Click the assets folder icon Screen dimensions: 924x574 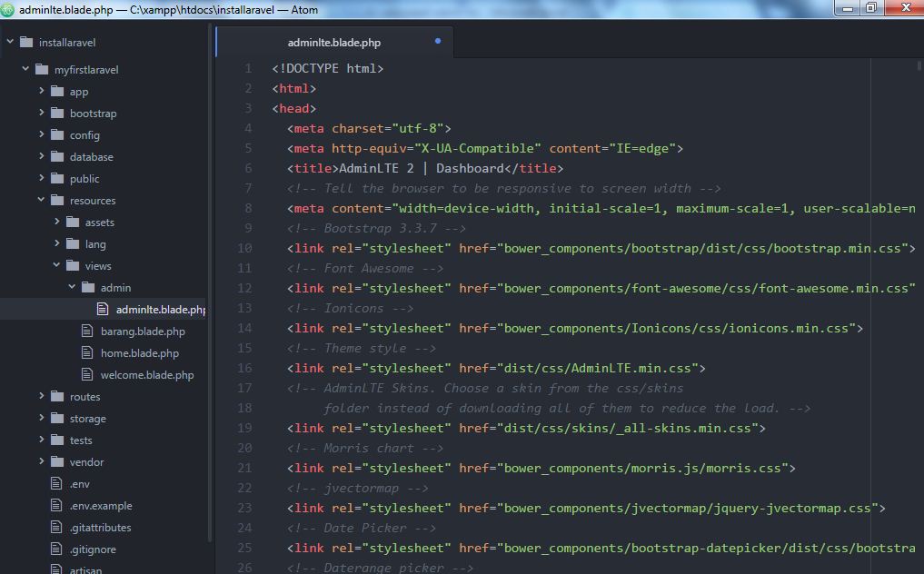pos(73,223)
